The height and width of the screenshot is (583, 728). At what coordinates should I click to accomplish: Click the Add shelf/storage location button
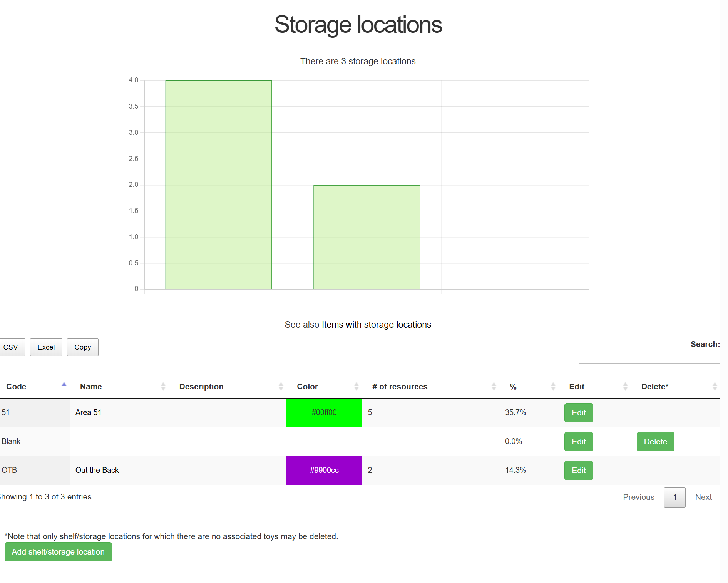click(x=58, y=552)
